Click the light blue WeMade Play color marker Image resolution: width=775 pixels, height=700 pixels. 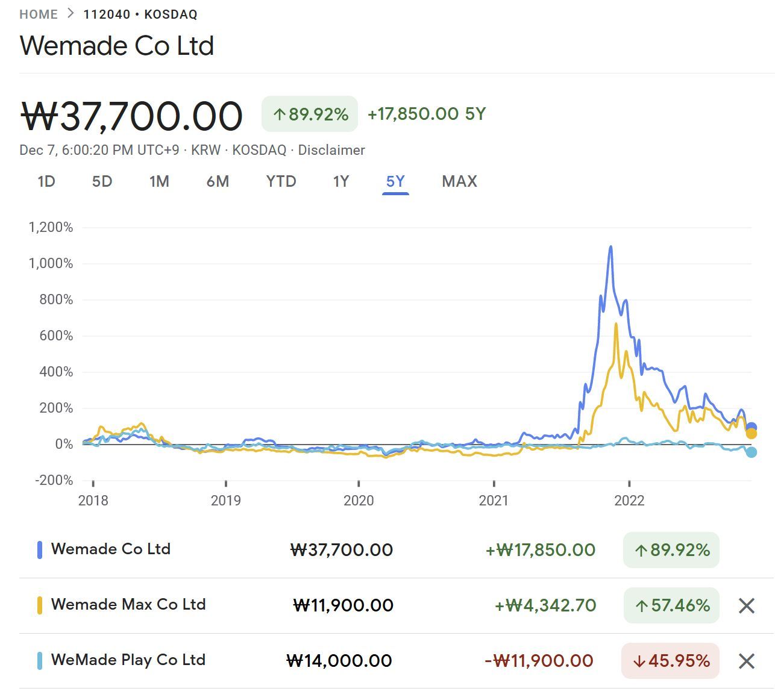coord(40,660)
